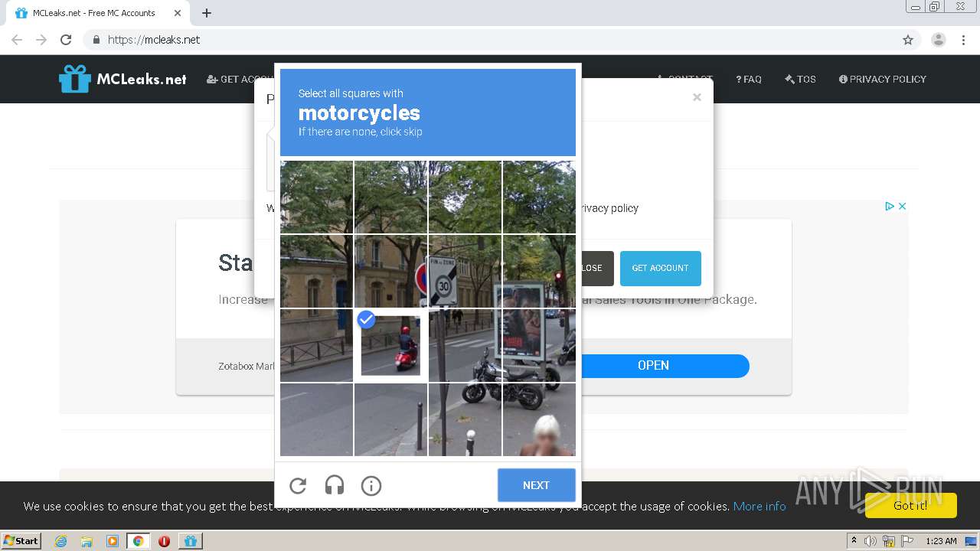Bookmark this page with the star icon

pos(908,40)
